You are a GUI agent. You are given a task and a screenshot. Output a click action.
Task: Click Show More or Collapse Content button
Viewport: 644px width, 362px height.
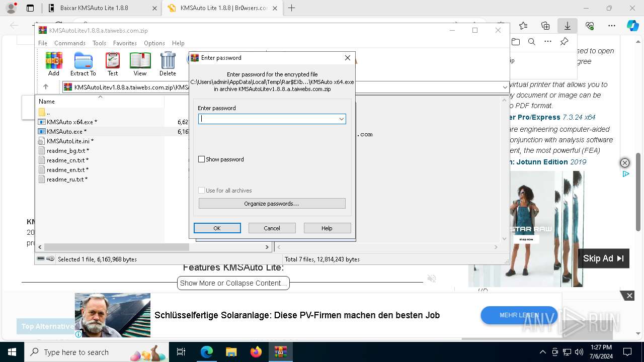point(233,283)
